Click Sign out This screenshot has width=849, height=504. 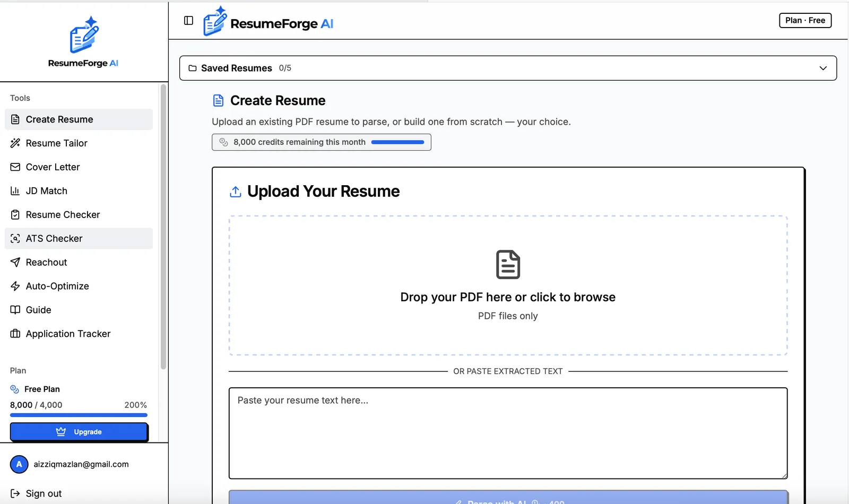point(44,493)
